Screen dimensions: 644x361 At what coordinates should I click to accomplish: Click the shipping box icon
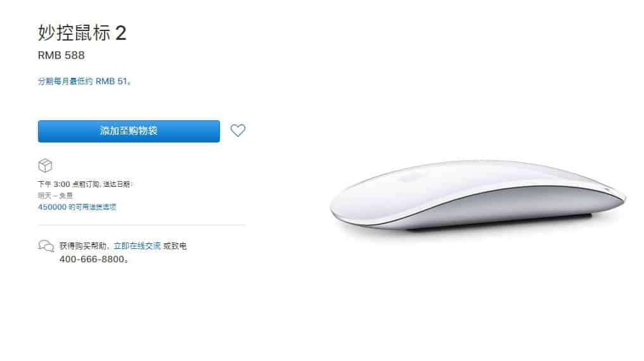coord(45,166)
